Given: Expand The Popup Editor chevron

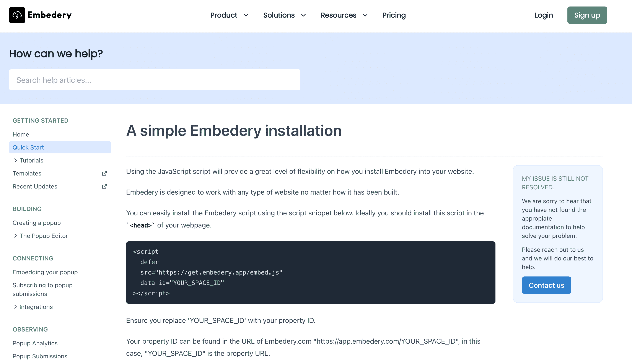Looking at the screenshot, I should pyautogui.click(x=16, y=236).
